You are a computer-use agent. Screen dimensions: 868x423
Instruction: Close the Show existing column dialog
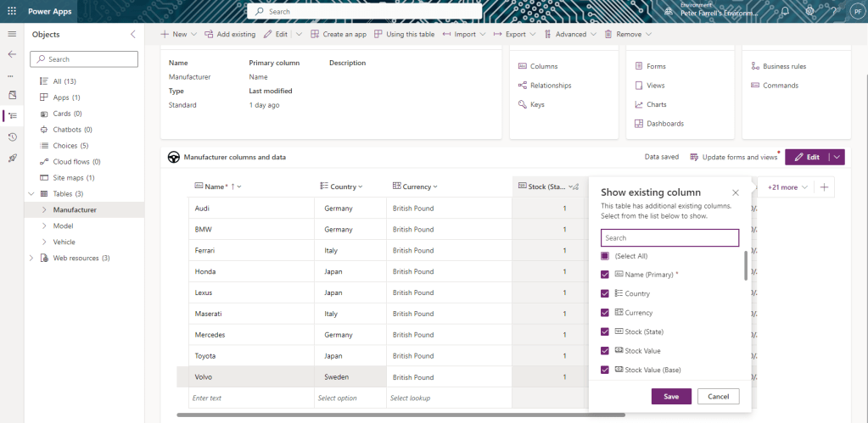(x=735, y=192)
